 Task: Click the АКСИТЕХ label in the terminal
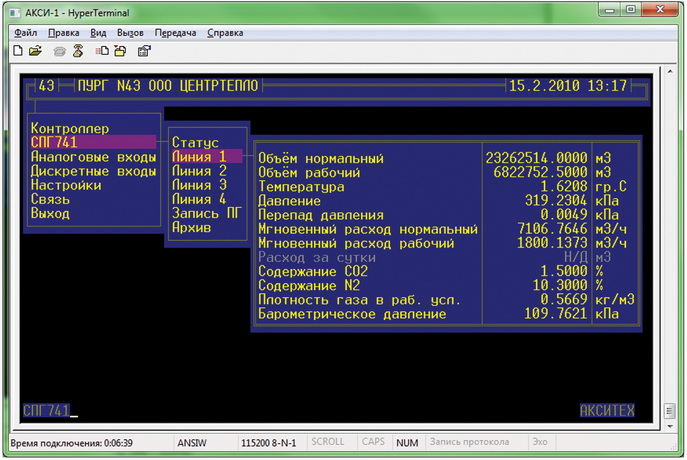(607, 410)
